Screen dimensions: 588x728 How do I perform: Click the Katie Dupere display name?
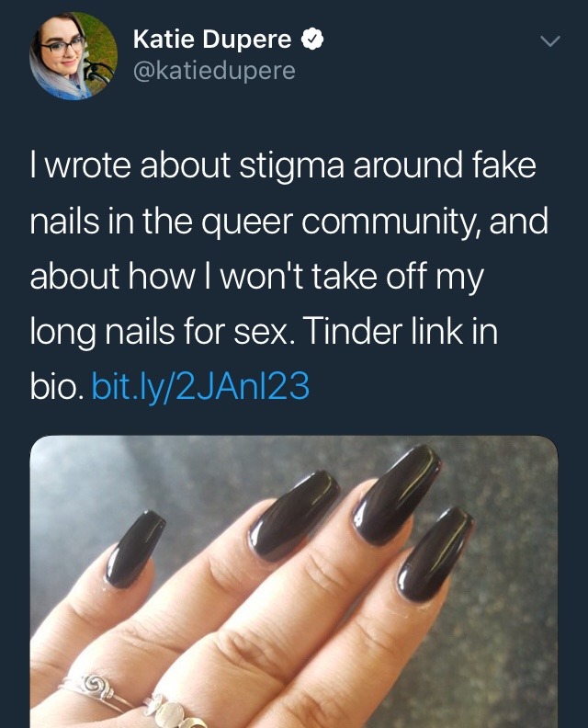tap(212, 39)
